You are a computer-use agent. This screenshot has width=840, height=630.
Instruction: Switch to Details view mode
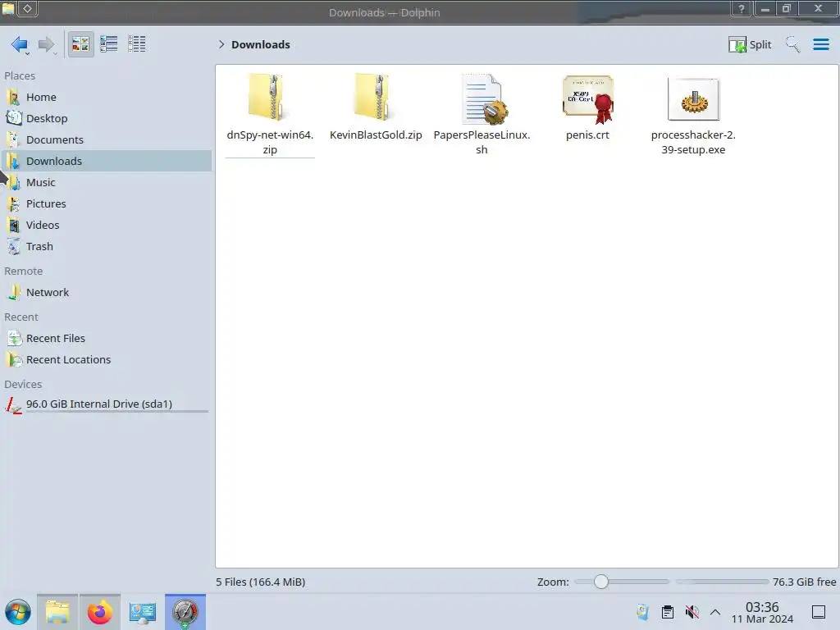click(137, 44)
